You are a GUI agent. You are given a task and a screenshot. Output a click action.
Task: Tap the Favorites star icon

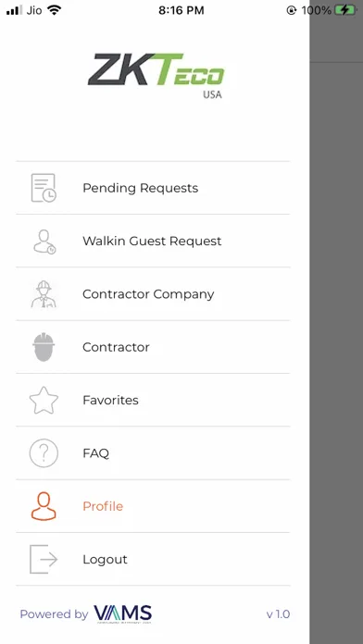pos(44,400)
